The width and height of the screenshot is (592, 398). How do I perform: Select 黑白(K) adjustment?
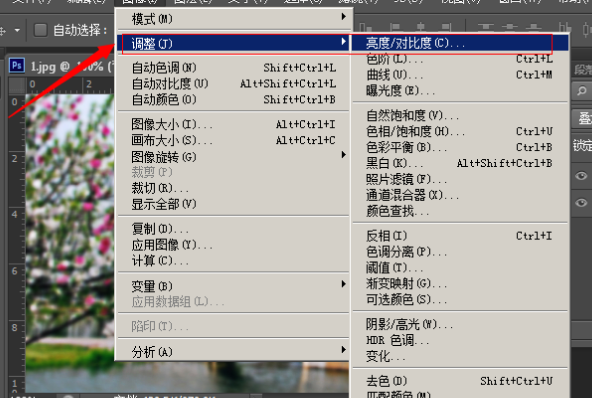(x=460, y=163)
